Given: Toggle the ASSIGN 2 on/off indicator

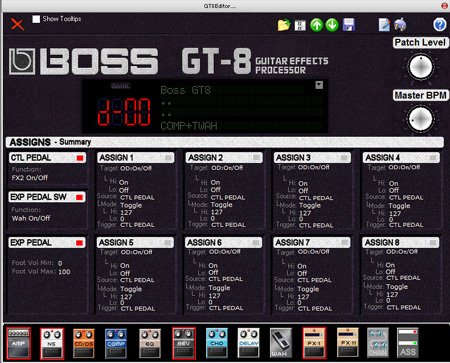Looking at the screenshot, I should coord(257,157).
